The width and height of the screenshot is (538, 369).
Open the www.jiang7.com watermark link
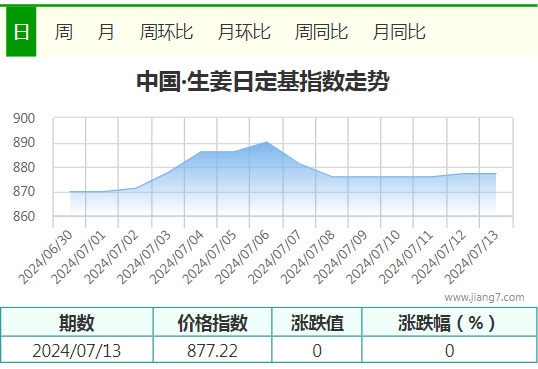(x=484, y=297)
